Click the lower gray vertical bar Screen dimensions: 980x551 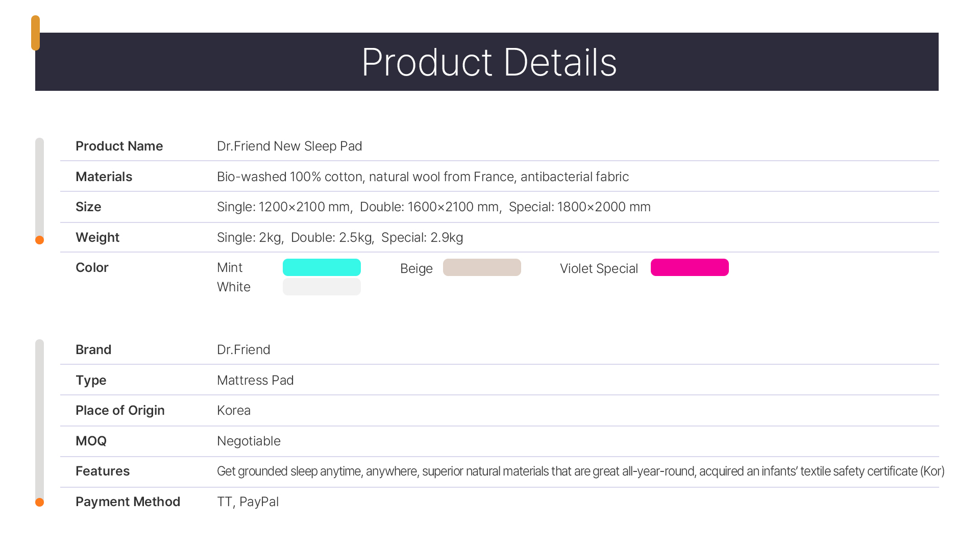pos(39,418)
